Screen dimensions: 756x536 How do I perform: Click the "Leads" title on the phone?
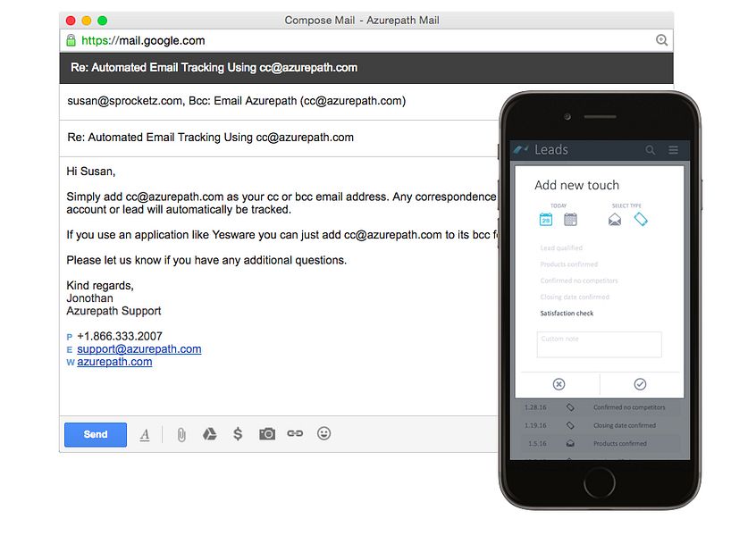(551, 150)
